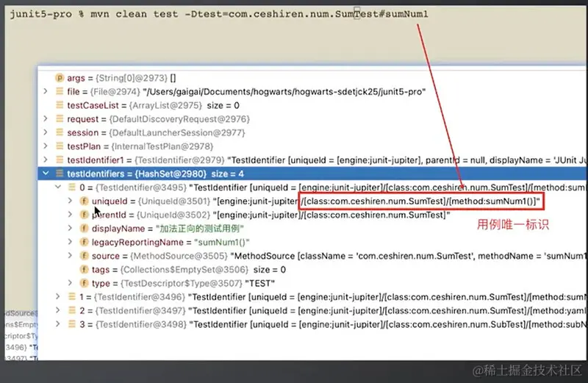Select the testCaseList ArrayList@2975 row
588x383 pixels.
click(312, 105)
